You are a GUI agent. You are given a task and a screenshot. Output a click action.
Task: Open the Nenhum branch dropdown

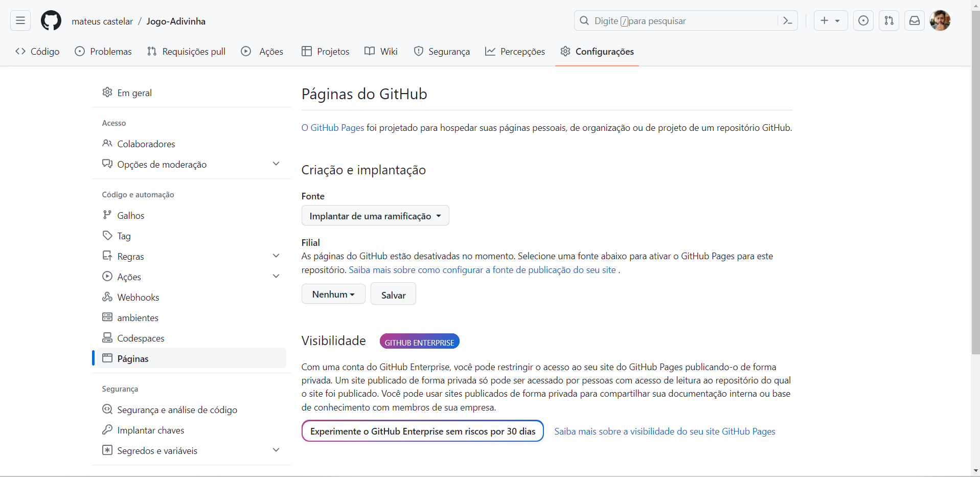(333, 294)
